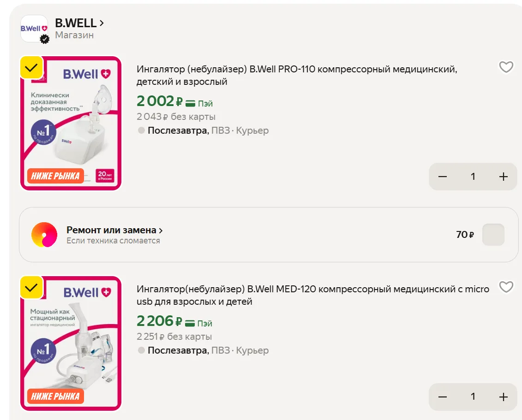Increase MED-120 quantity with plus
This screenshot has width=522, height=420.
click(x=504, y=397)
